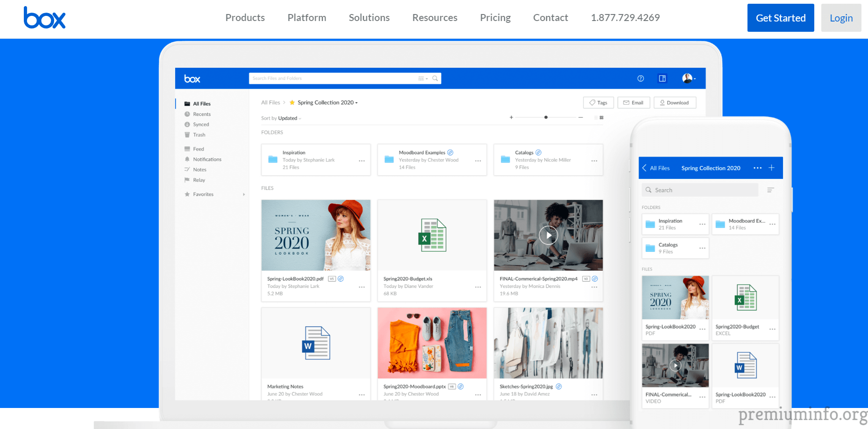Click the favorite star beside Spring Collection 2020
This screenshot has height=429, width=868.
pos(292,103)
